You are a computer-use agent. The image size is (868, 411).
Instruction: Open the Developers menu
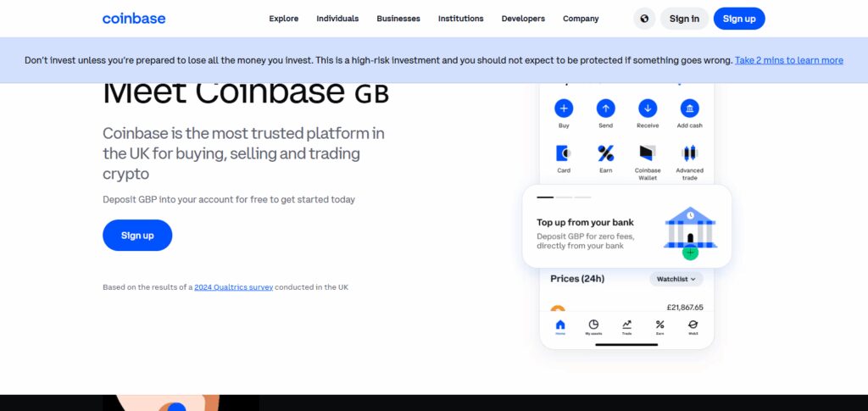pos(523,19)
